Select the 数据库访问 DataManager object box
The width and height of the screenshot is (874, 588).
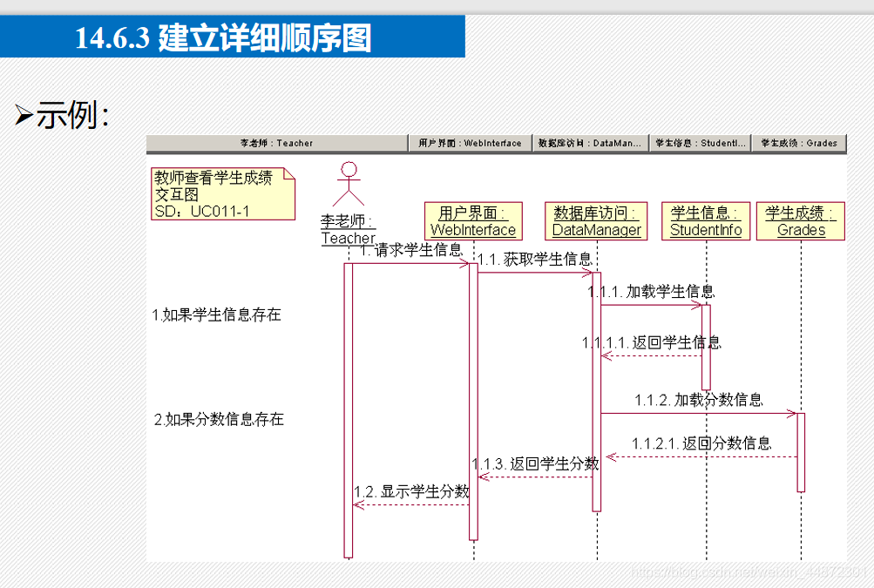596,221
